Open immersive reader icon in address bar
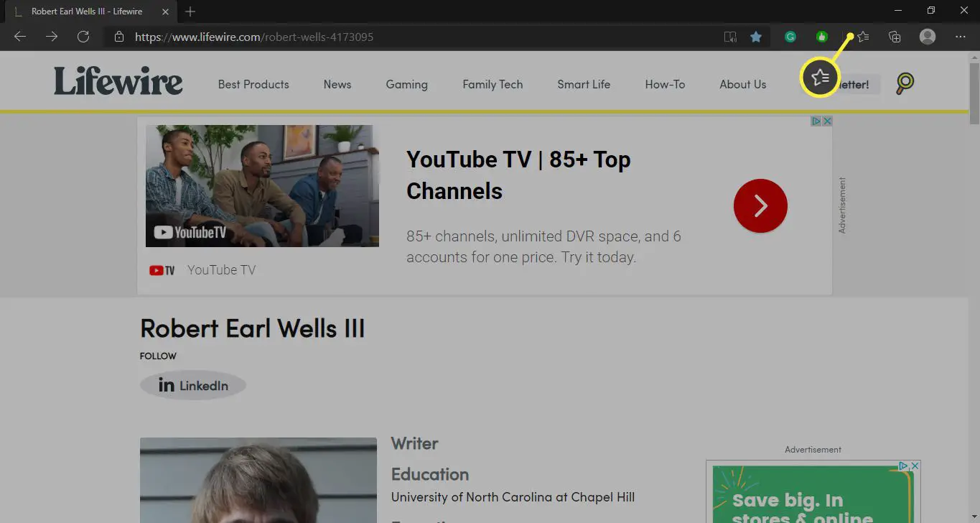 point(730,37)
